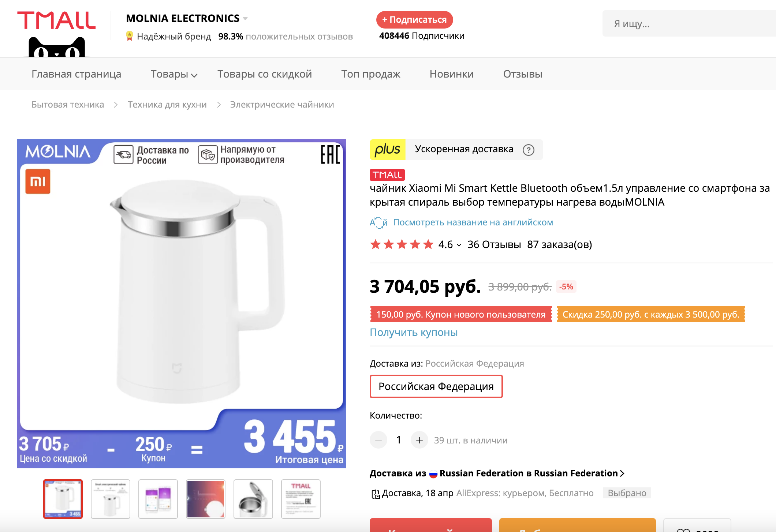776x532 pixels.
Task: Click the red TMALL product badge
Action: point(387,175)
